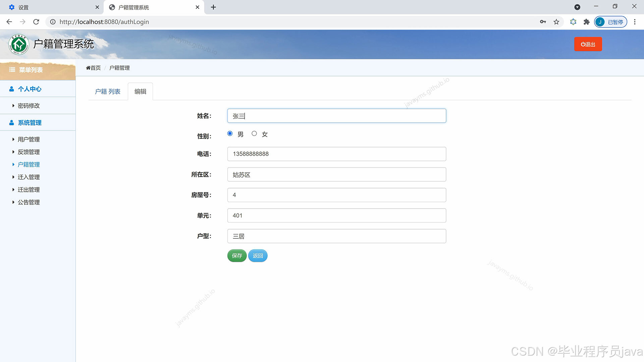Close the 设置 browser tab
This screenshot has height=362, width=644.
pos(97,7)
